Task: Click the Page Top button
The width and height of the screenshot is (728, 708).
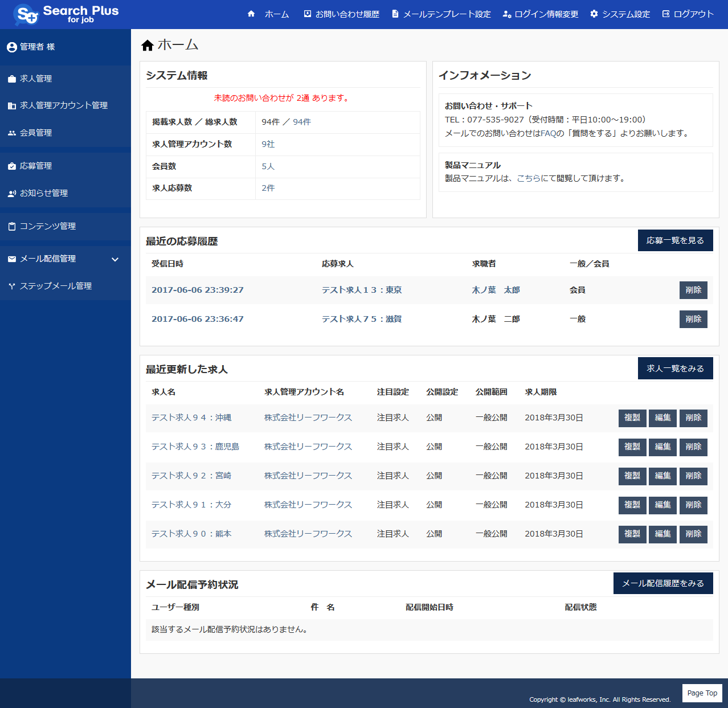Action: click(702, 693)
